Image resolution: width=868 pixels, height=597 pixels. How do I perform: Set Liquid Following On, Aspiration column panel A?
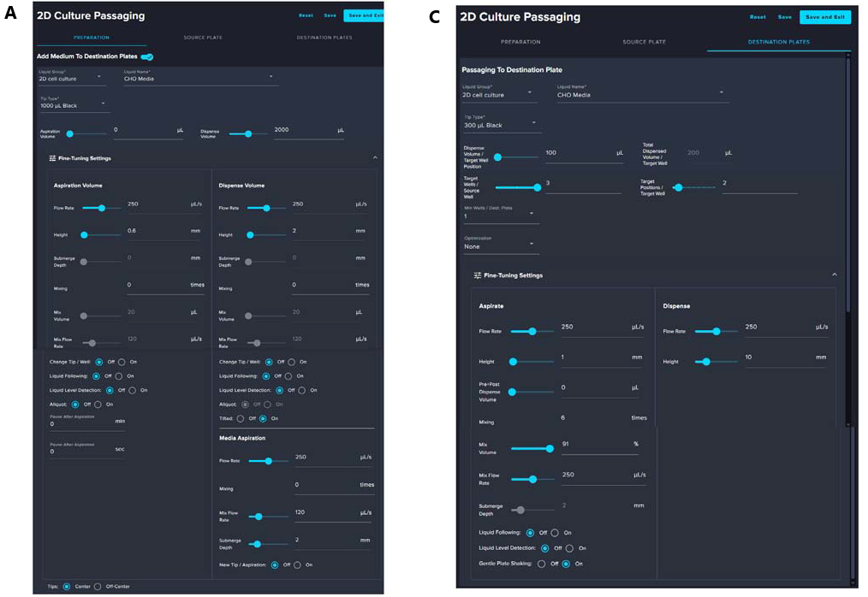coord(118,376)
